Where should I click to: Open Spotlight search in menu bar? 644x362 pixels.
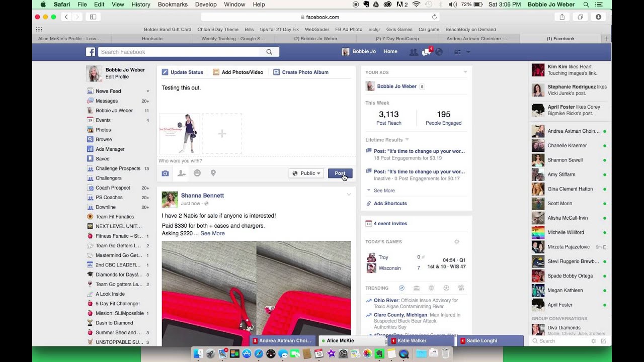pos(586,5)
